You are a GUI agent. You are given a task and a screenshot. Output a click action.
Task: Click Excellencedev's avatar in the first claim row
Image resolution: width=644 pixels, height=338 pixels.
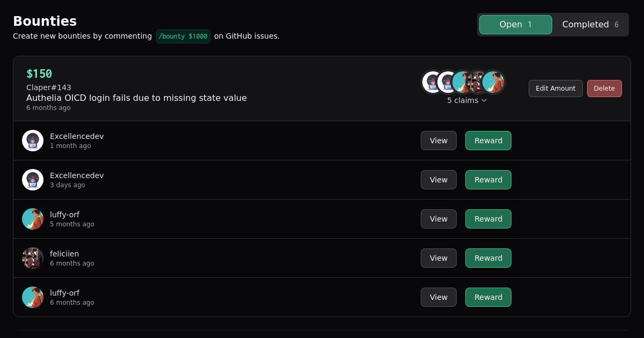(x=33, y=141)
